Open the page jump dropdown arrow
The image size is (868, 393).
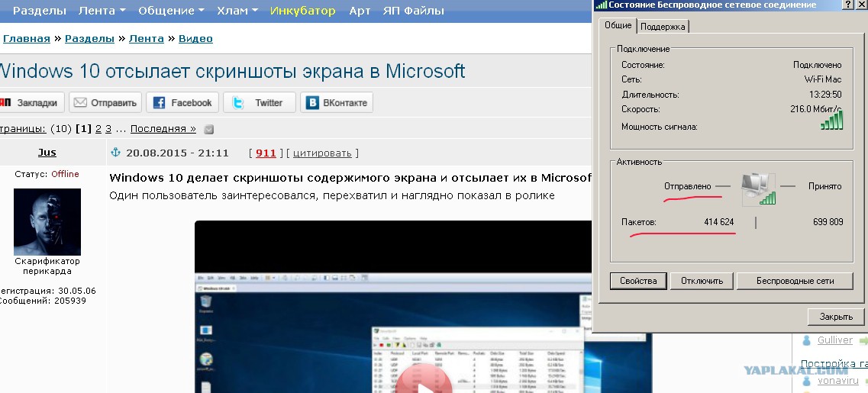[x=208, y=129]
